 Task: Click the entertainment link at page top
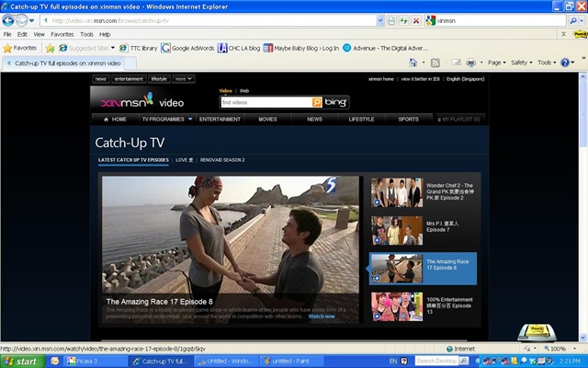pos(129,79)
